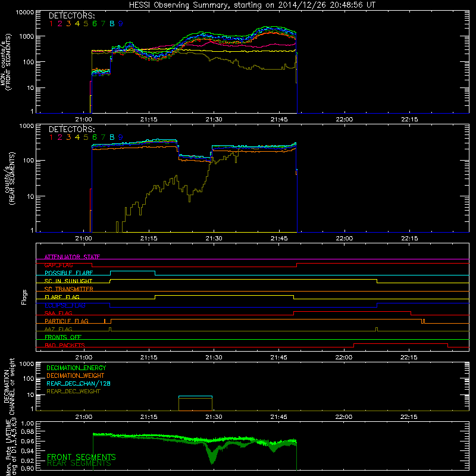476x476 pixels.
Task: Click blue detector 9 in front segments legend
Action: tap(121, 24)
